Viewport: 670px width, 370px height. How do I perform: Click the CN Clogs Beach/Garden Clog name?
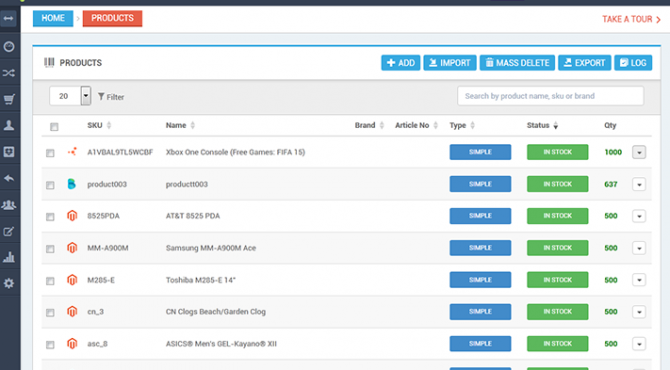(x=216, y=312)
